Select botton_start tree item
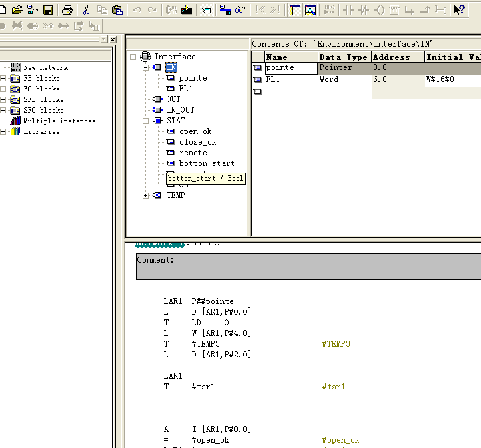481x448 pixels. tap(207, 163)
